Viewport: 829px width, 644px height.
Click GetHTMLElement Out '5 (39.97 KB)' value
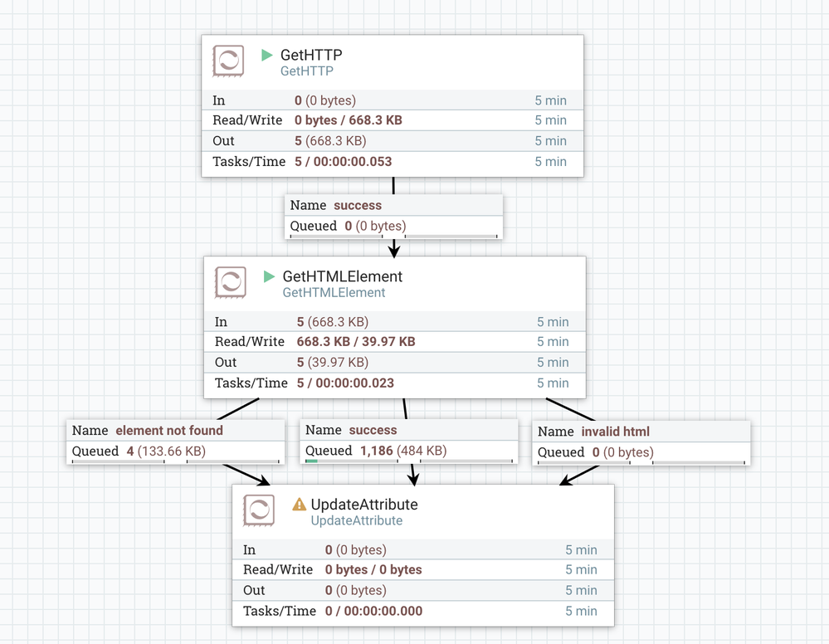coord(333,363)
